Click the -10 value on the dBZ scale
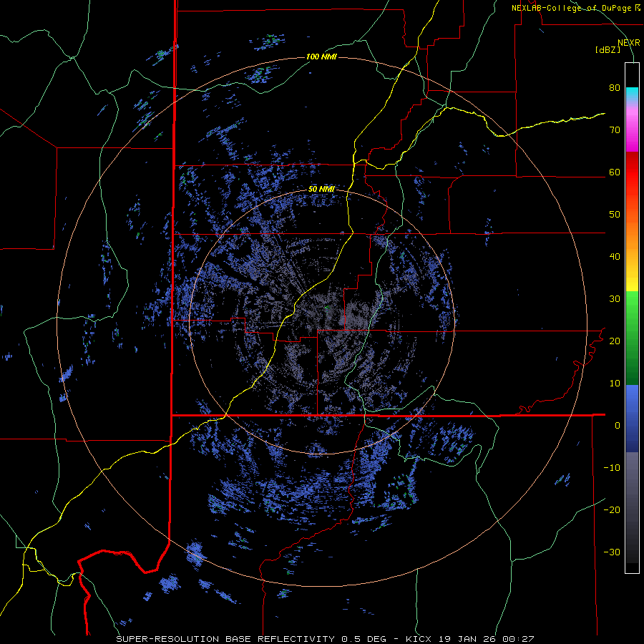The height and width of the screenshot is (644, 644). click(612, 468)
